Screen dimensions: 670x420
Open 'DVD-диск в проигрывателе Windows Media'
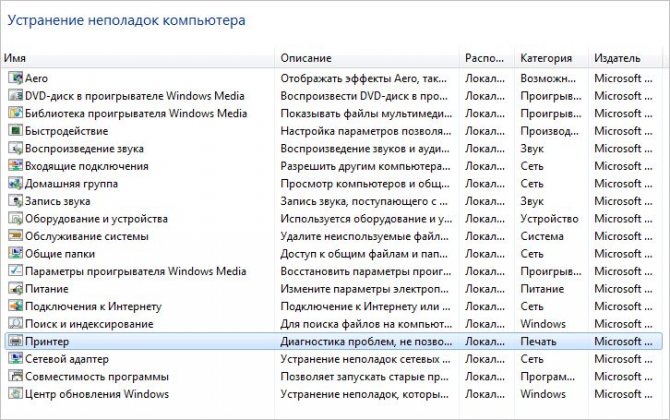click(135, 96)
